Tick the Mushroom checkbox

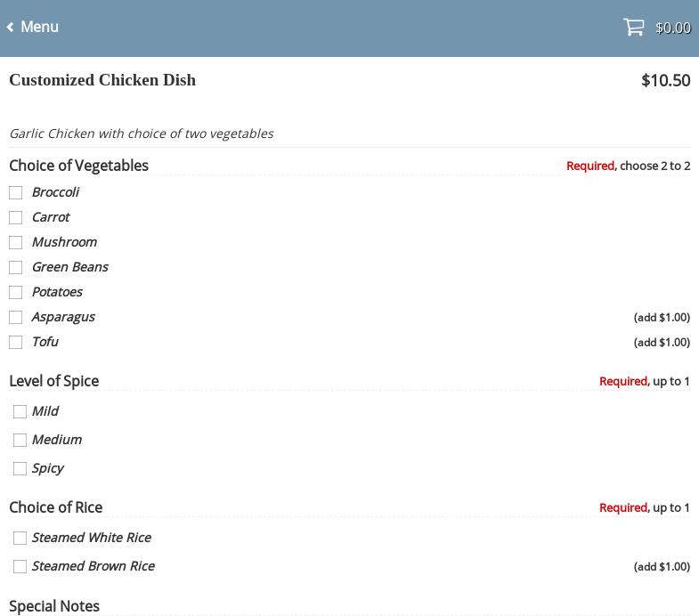16,242
